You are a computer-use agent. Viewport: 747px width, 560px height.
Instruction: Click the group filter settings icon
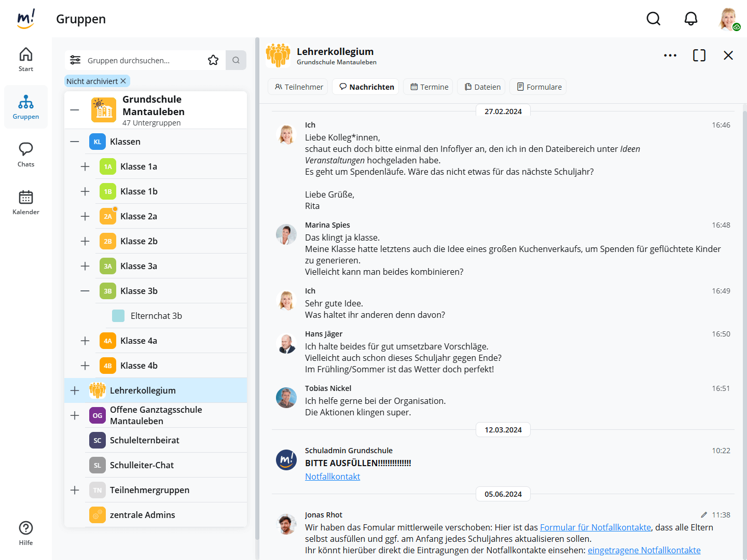[x=75, y=60]
